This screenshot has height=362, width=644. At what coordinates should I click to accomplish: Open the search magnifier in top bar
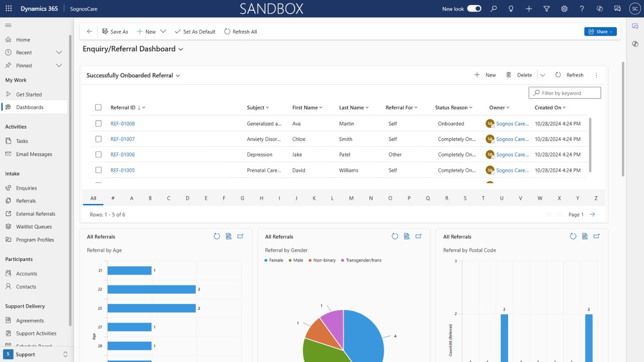(x=494, y=9)
